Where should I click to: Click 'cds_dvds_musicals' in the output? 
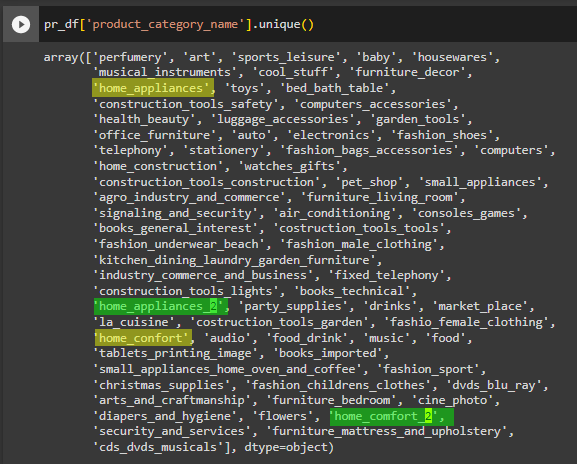158,447
